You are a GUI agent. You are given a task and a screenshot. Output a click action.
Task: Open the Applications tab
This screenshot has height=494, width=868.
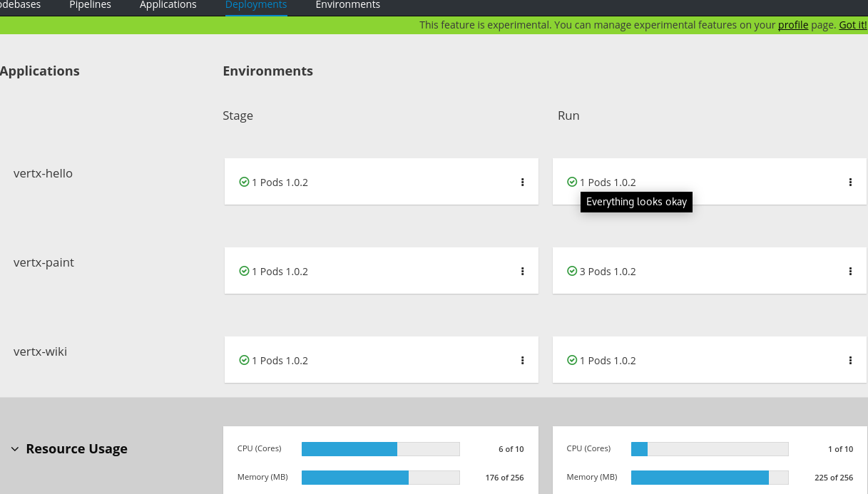[x=168, y=5]
